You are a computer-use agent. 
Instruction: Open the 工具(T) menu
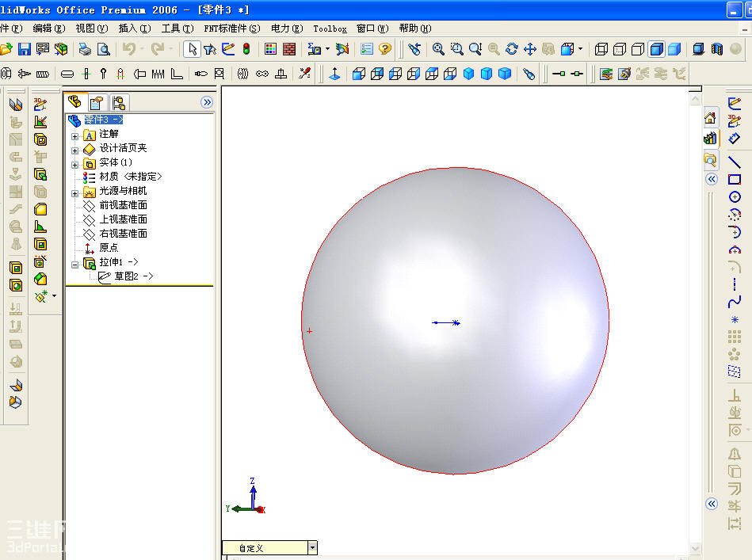pos(178,29)
